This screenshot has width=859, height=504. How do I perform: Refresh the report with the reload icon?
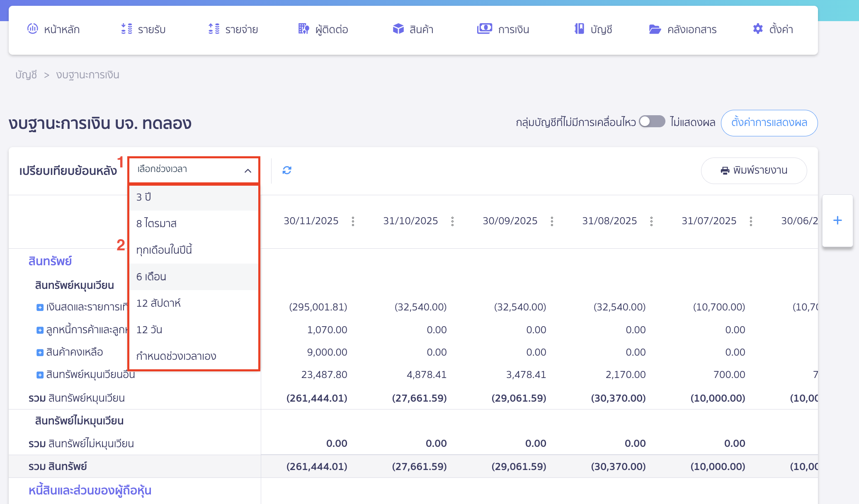tap(286, 170)
